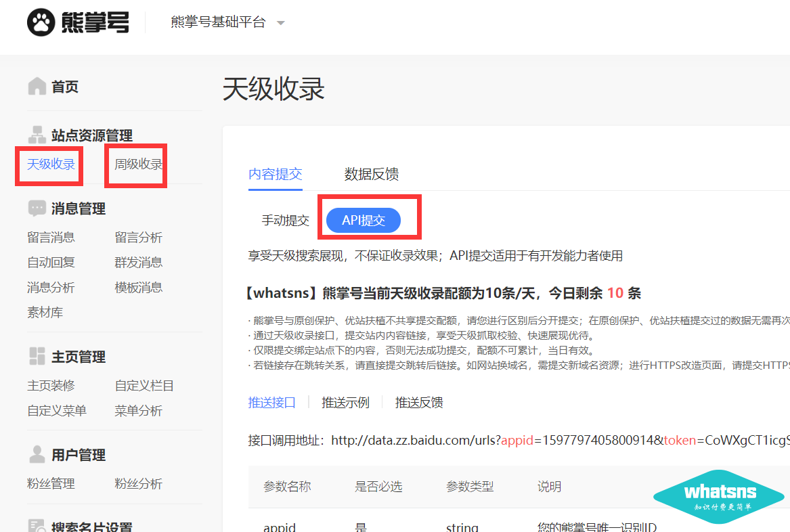Click the 站点资源管理 sitemap icon

coord(37,135)
